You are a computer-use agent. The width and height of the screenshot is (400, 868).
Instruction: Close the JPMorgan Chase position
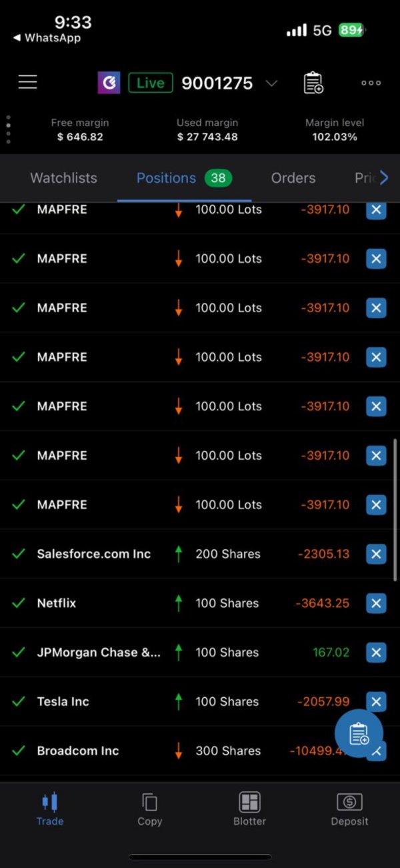(x=376, y=653)
